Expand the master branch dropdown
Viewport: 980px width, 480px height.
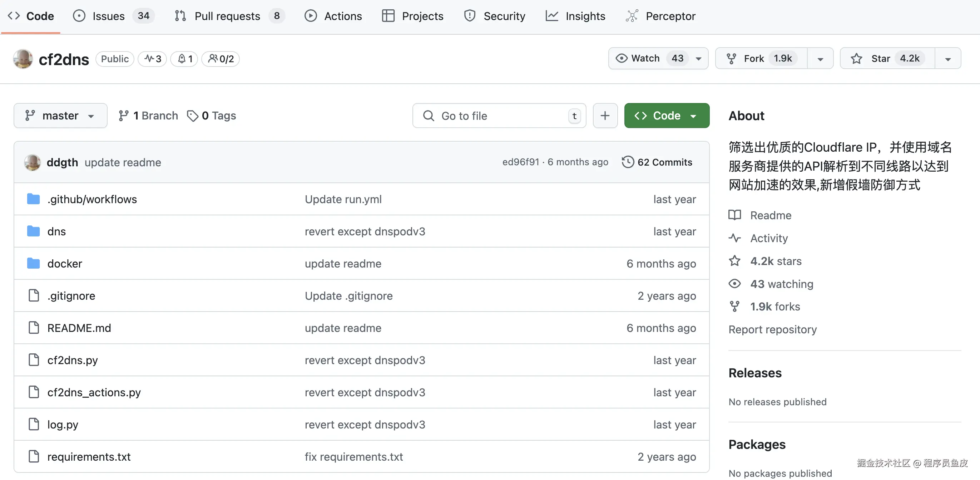coord(60,115)
